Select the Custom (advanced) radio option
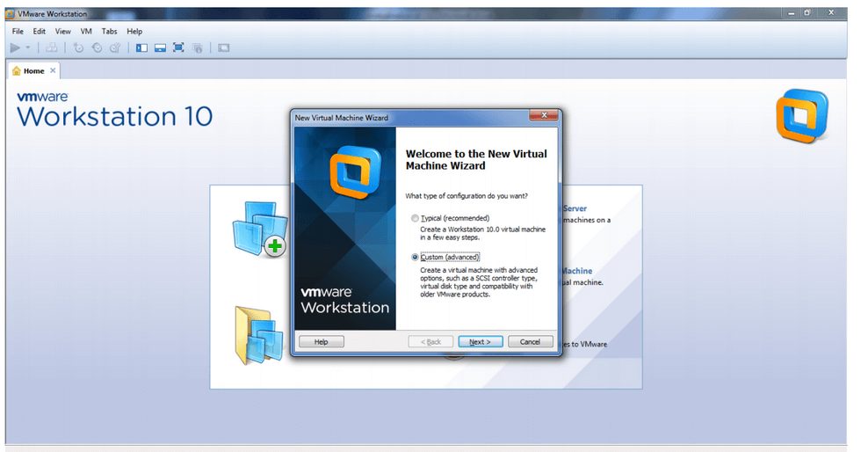Image resolution: width=868 pixels, height=452 pixels. point(415,257)
